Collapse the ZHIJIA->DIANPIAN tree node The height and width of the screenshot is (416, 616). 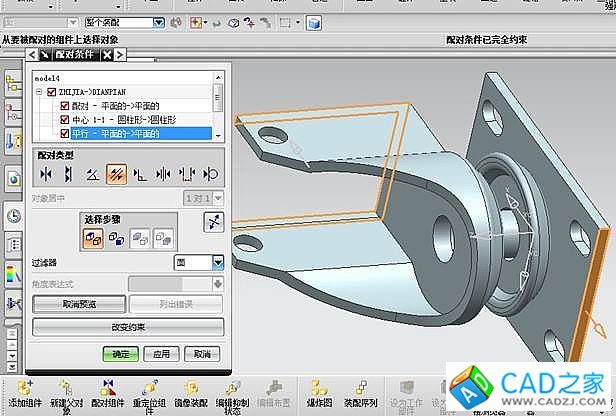coord(38,92)
